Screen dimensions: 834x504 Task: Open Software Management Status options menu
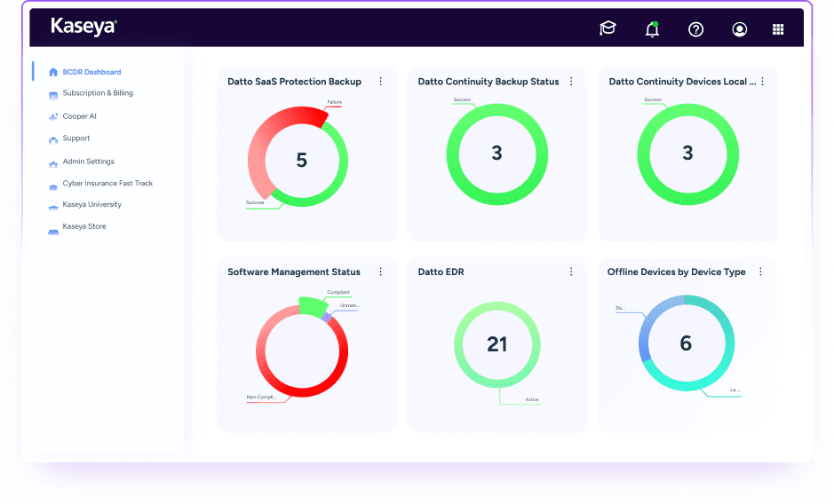[x=381, y=272]
